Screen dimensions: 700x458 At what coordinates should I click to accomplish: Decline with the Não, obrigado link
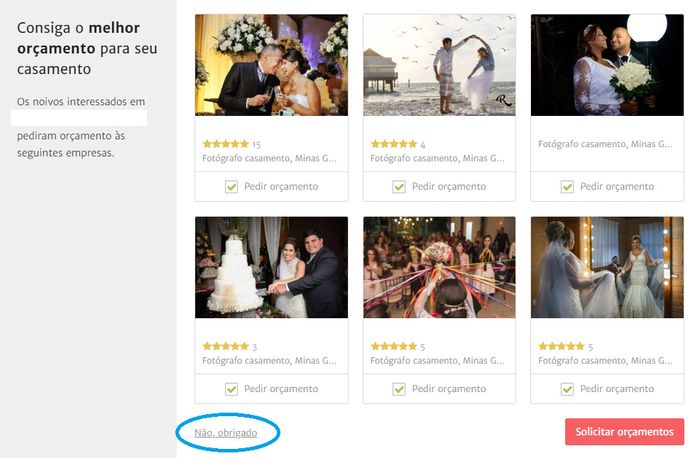click(226, 433)
